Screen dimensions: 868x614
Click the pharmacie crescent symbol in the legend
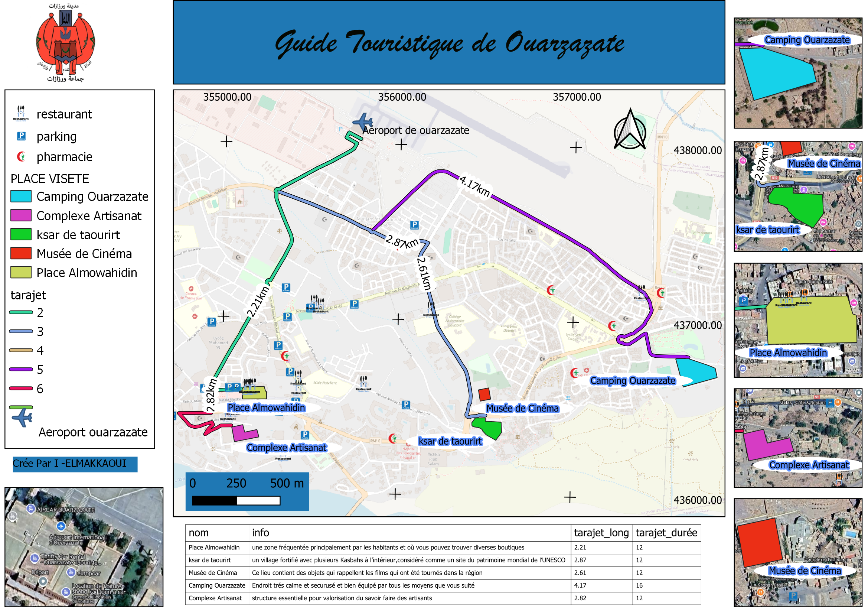point(22,157)
